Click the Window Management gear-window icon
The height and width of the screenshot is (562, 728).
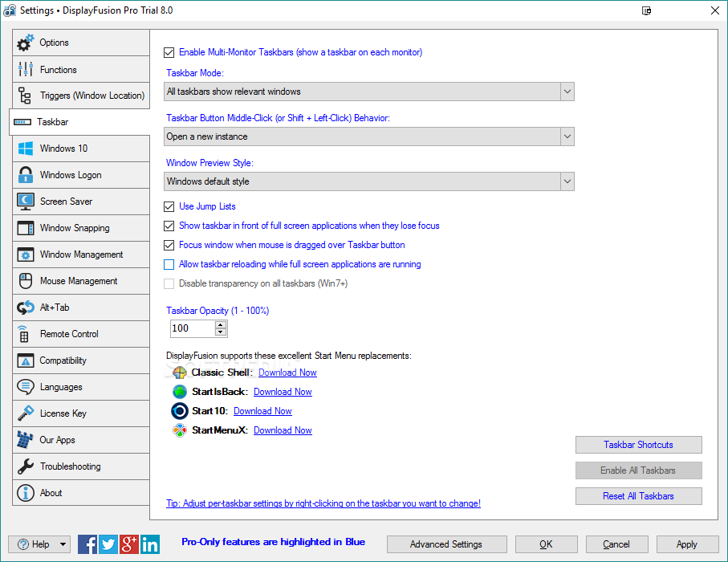coord(26,255)
